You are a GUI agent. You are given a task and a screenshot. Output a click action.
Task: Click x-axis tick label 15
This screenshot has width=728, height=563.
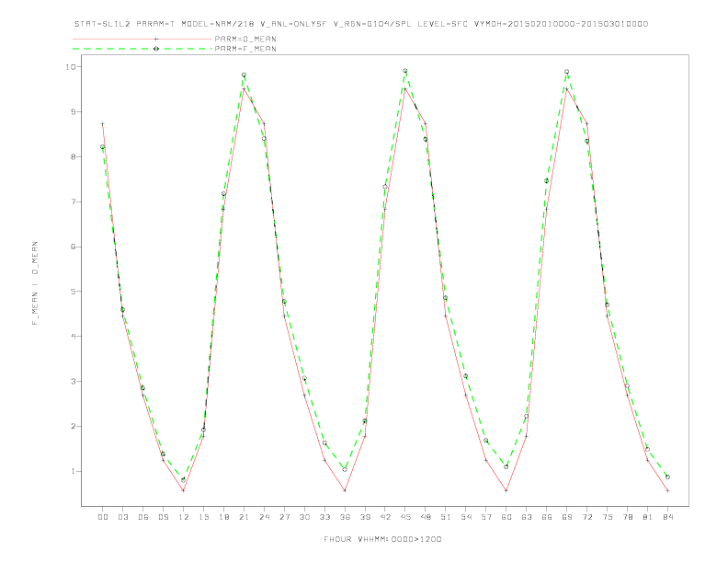(x=203, y=517)
